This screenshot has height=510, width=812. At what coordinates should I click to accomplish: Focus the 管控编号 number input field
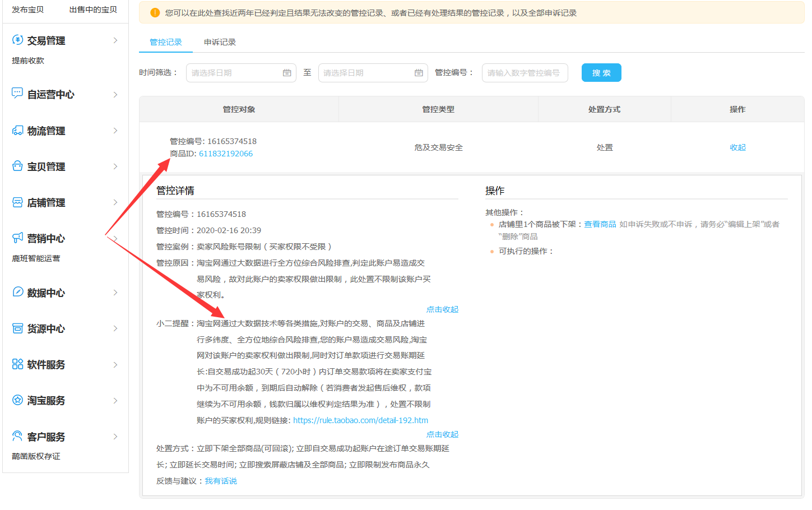[525, 73]
